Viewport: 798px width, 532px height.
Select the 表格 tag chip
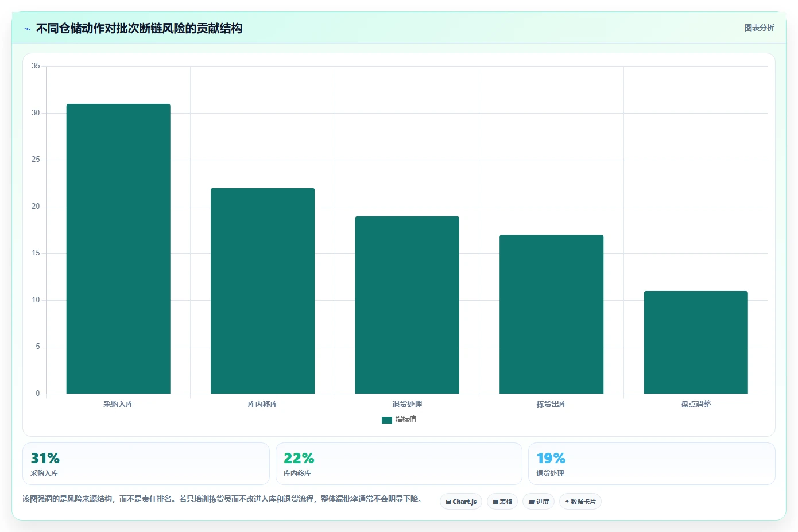(x=502, y=502)
